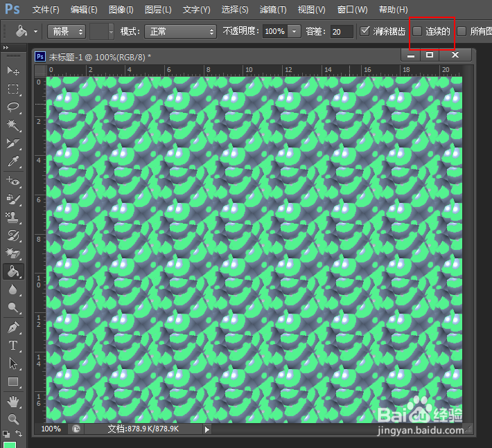Screen dimensions: 492x448
Task: Select the Paint Bucket tool in toolbox
Action: [x=13, y=271]
